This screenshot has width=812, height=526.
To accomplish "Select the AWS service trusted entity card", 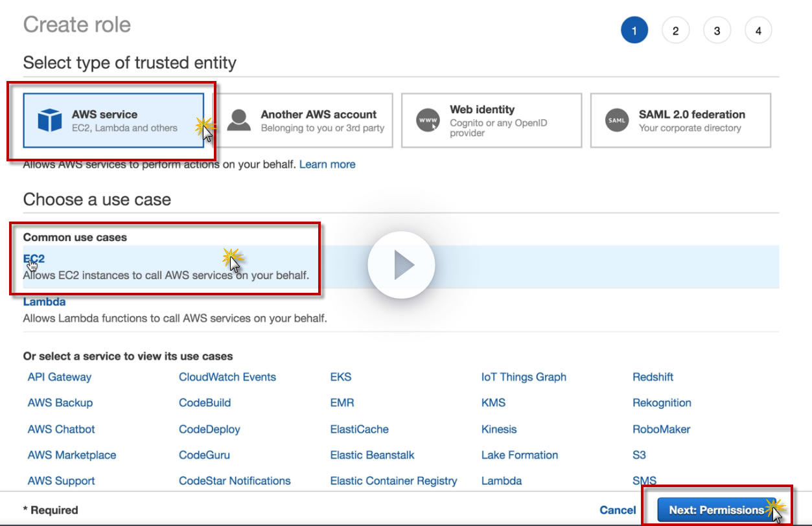I will click(x=113, y=120).
